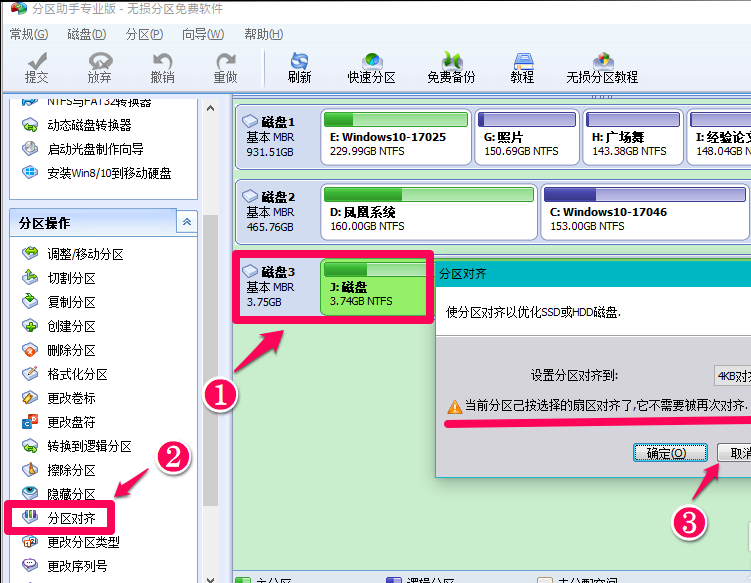Click the 重做 (Redo) toolbar icon
This screenshot has width=751, height=583.
(x=225, y=67)
